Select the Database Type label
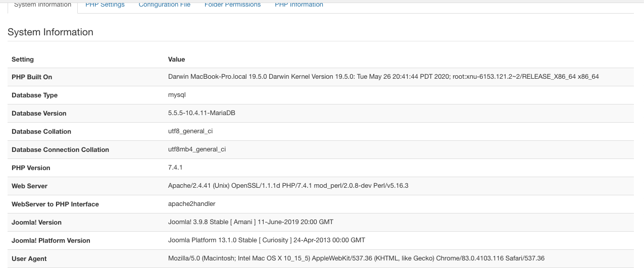The width and height of the screenshot is (644, 268). [x=34, y=95]
